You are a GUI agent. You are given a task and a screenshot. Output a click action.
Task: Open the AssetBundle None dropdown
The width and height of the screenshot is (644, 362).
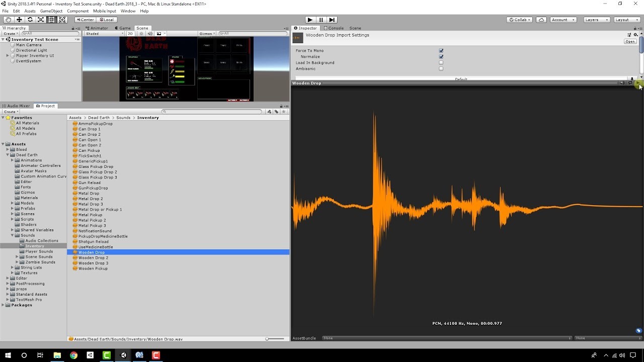click(447, 338)
